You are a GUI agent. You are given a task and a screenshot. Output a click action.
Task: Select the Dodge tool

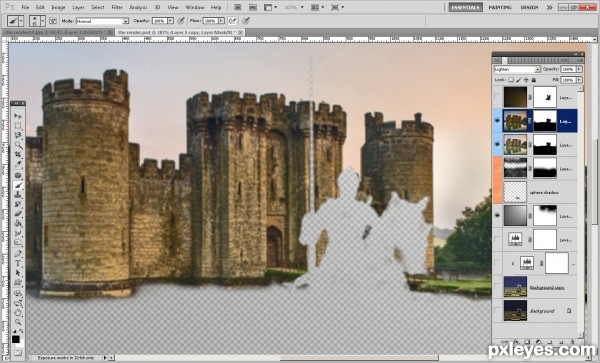[x=18, y=243]
